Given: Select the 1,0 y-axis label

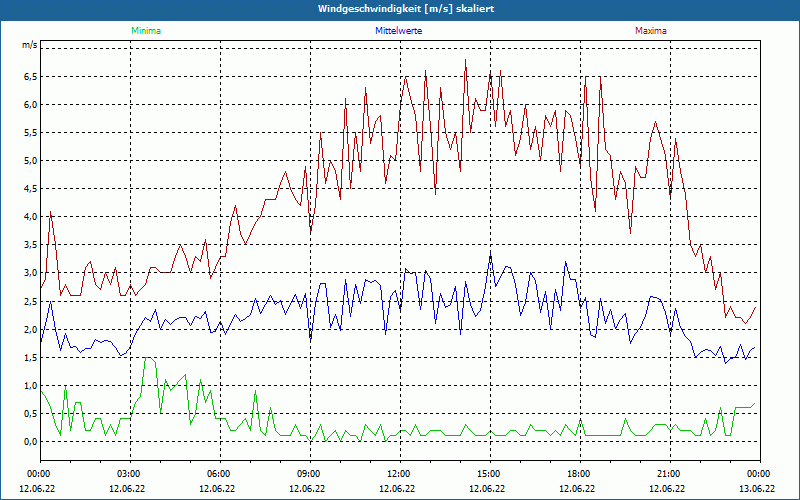Looking at the screenshot, I should coord(30,386).
